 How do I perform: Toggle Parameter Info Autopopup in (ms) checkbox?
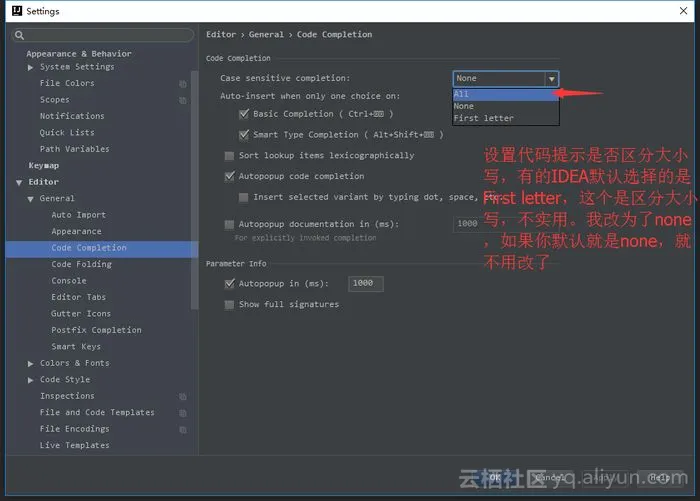(x=229, y=283)
